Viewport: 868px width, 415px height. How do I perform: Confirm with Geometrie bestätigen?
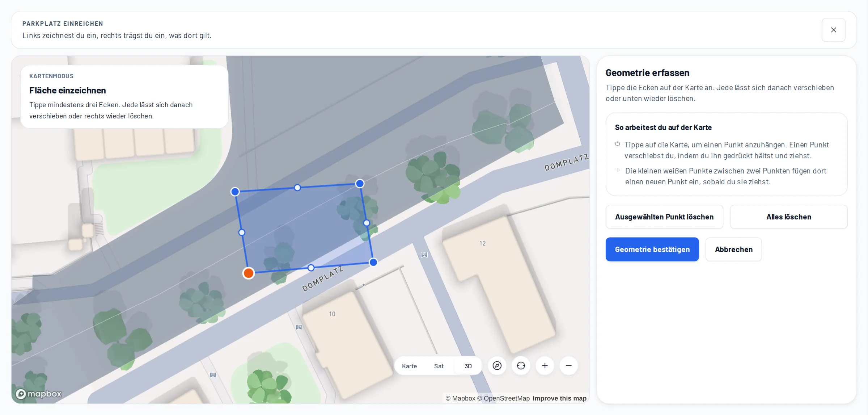(652, 250)
